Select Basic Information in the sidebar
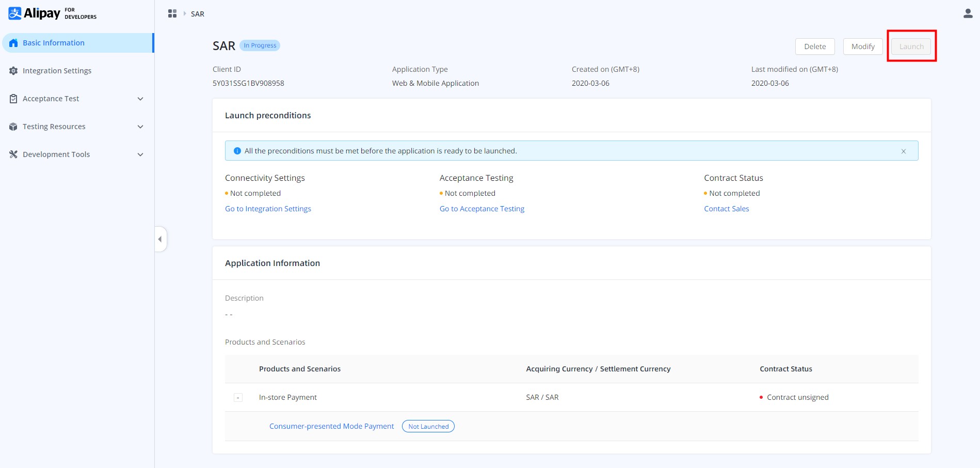 point(54,43)
